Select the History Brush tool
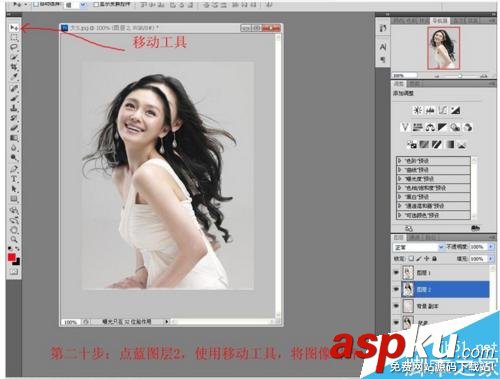Screen dimensions: 500x379 point(14,118)
